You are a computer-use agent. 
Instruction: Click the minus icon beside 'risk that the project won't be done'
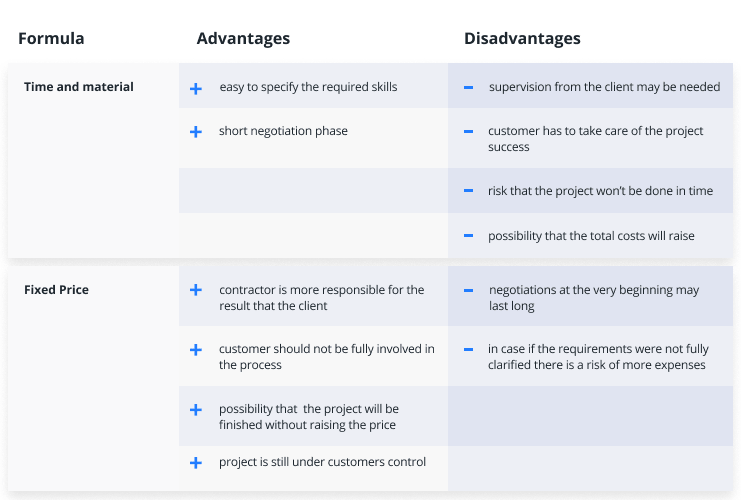click(468, 191)
